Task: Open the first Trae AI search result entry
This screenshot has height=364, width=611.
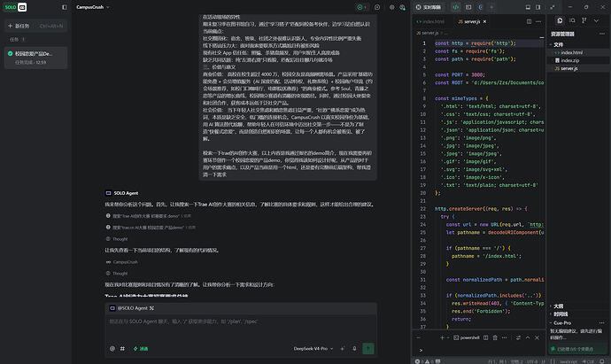Action: click(149, 216)
